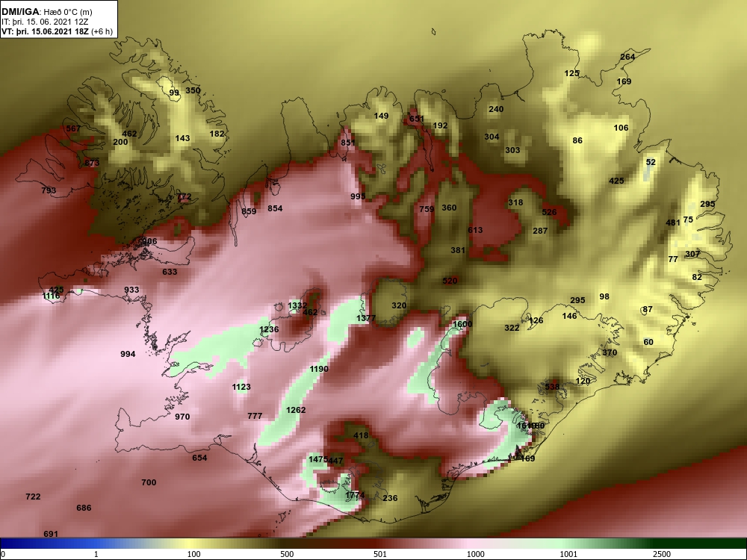Click the map value 691

[51, 534]
